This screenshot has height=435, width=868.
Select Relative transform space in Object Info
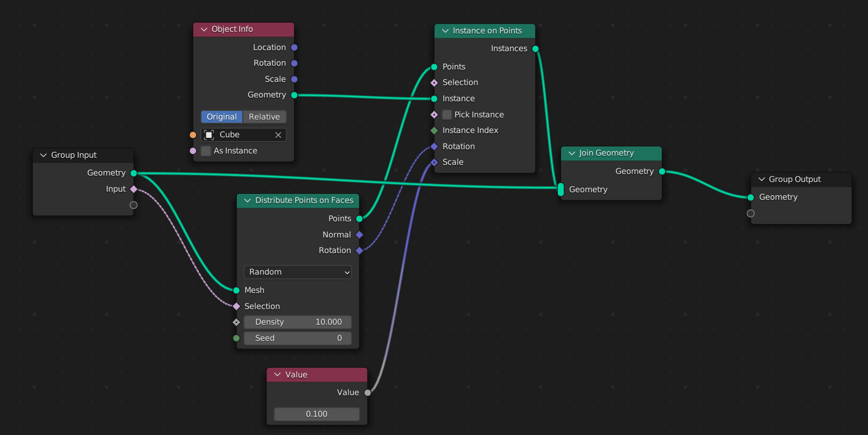pyautogui.click(x=264, y=117)
